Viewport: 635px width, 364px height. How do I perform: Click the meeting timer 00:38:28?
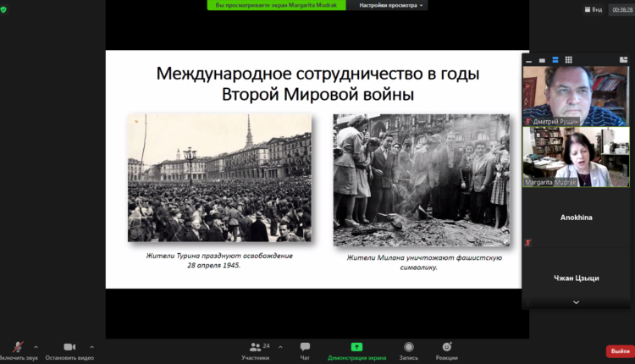[622, 9]
